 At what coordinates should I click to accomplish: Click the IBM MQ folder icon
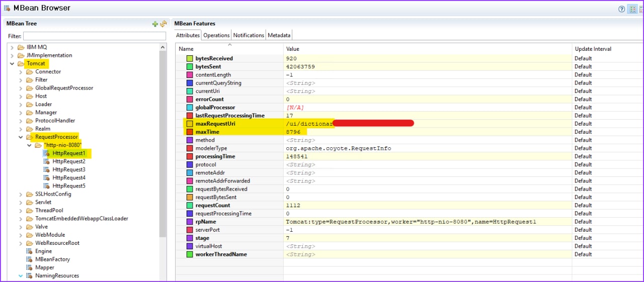click(x=21, y=47)
